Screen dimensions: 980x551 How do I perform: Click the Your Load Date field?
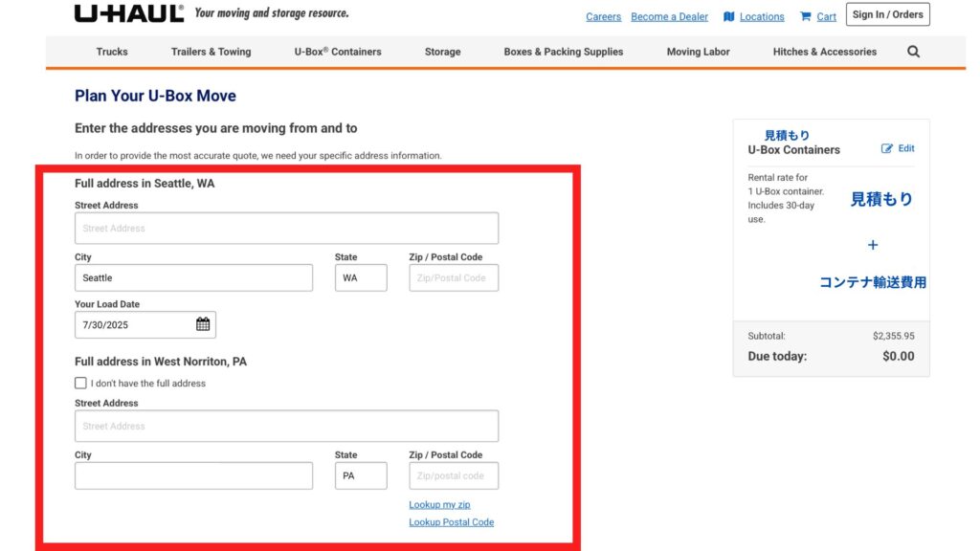click(145, 325)
